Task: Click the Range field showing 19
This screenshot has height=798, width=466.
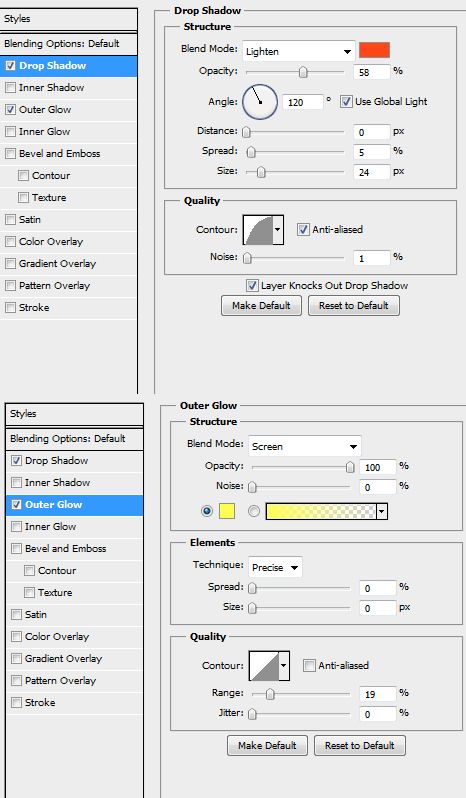Action: tap(377, 694)
